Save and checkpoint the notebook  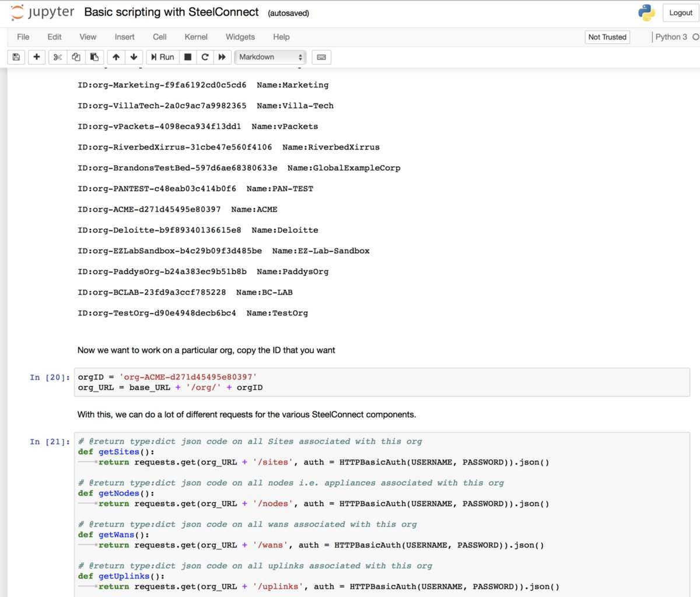tap(16, 57)
